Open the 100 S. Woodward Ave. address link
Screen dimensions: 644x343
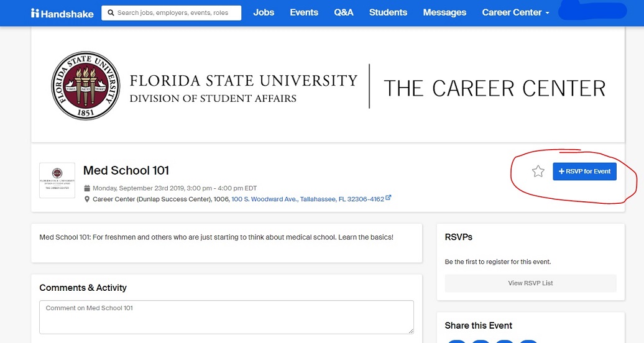pyautogui.click(x=308, y=199)
